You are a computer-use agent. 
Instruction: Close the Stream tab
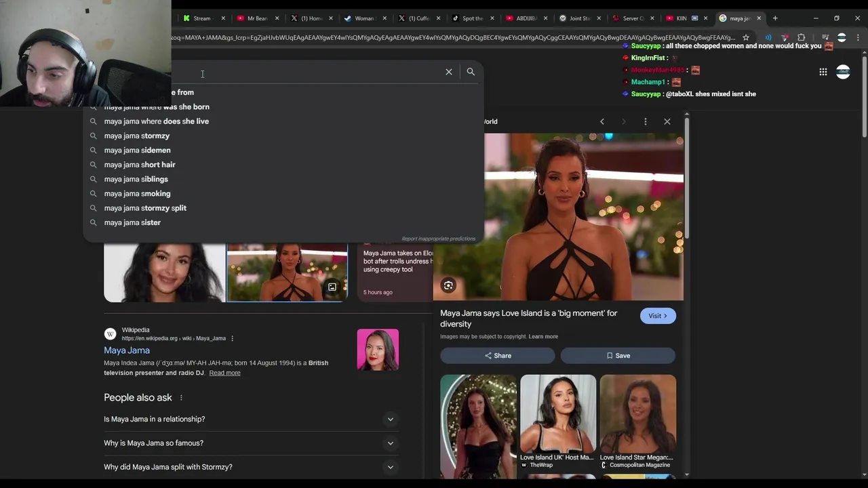223,18
